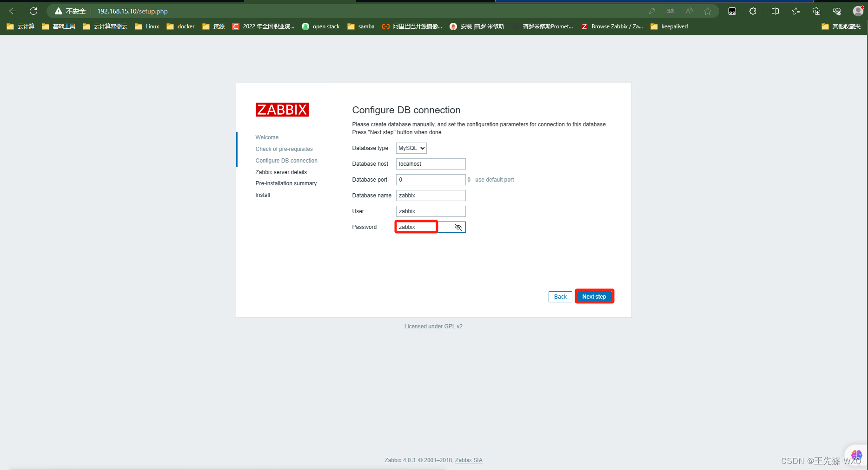
Task: Select the Install step
Action: coord(263,195)
